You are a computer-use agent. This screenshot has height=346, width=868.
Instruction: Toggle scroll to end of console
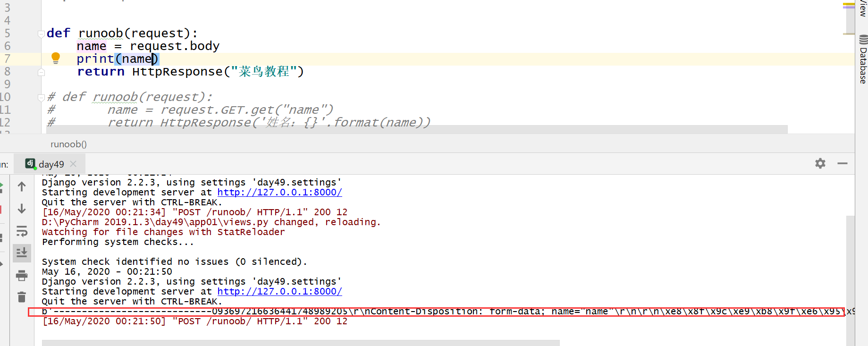[22, 253]
